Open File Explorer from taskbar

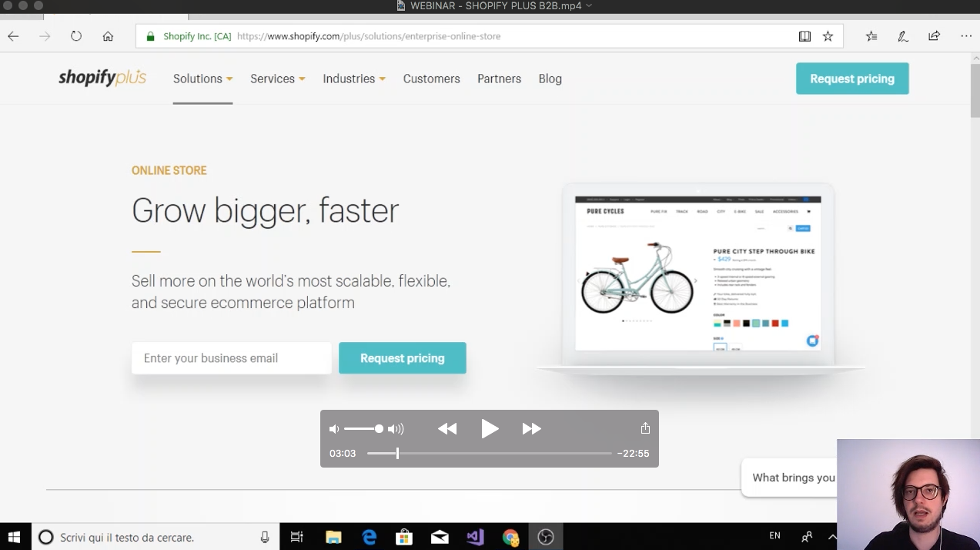point(333,537)
